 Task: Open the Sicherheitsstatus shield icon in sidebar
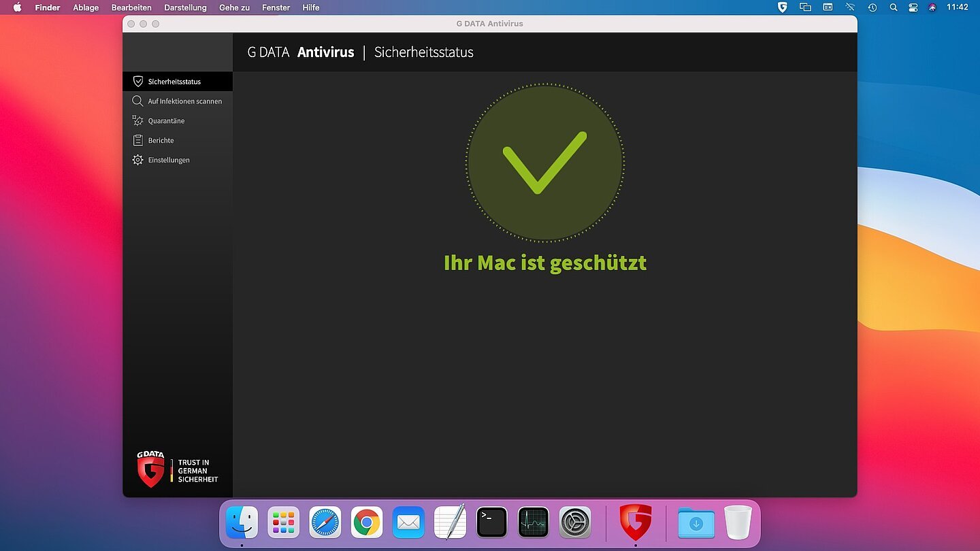(x=138, y=82)
